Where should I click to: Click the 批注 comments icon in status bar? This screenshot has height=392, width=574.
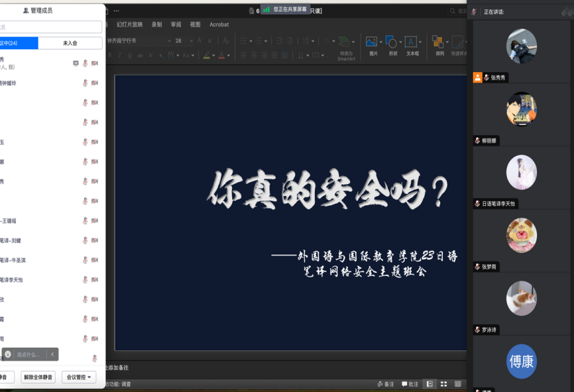coord(410,384)
